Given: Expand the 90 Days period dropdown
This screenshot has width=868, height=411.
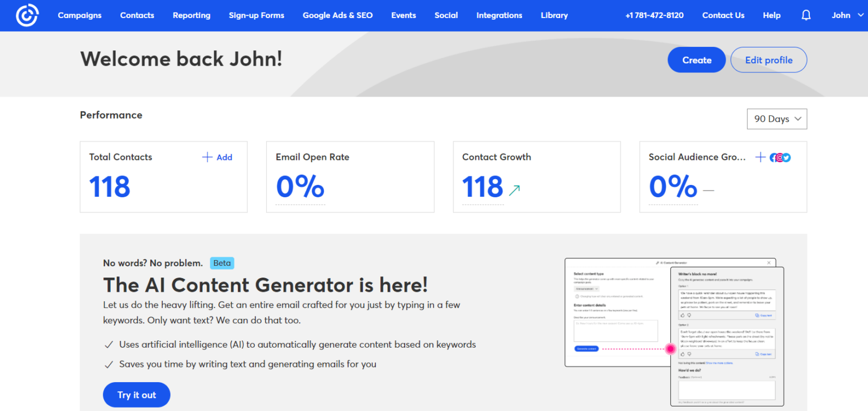Looking at the screenshot, I should click(777, 119).
